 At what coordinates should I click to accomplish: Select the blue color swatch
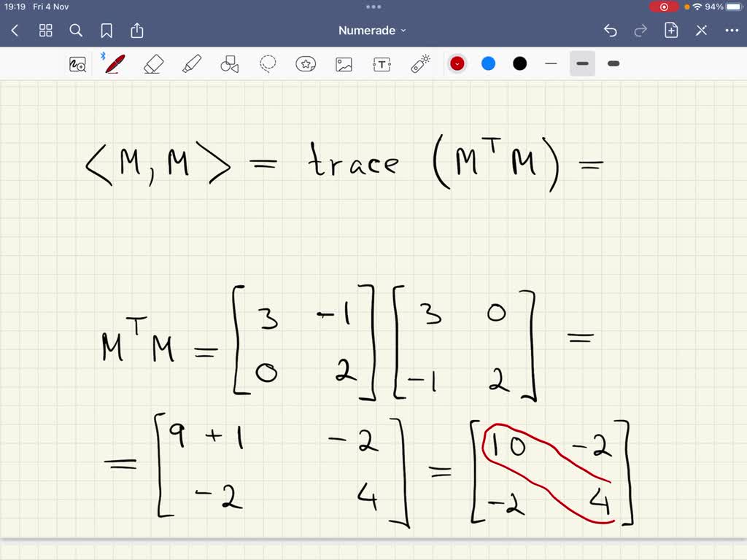[x=488, y=63]
